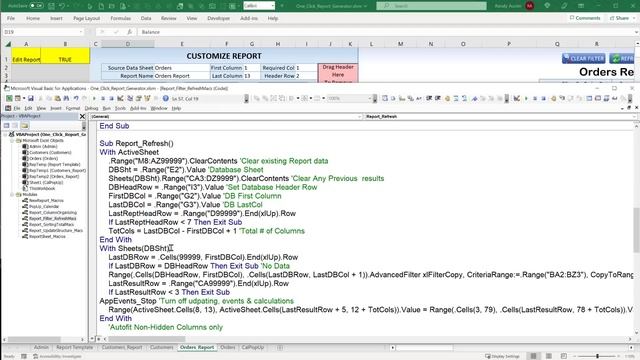This screenshot has width=640, height=360.
Task: Click List Properties/Methods icon on Edit toolbar
Action: click(385, 98)
